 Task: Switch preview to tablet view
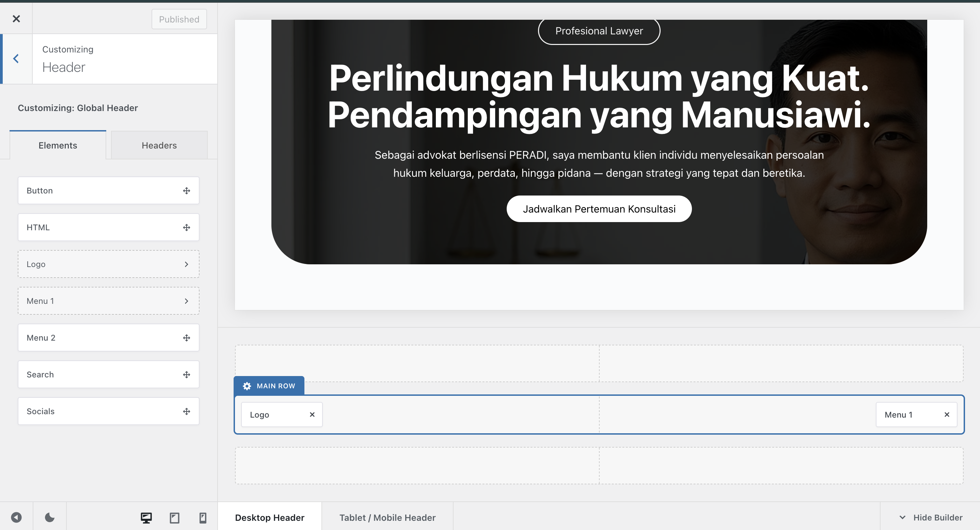pyautogui.click(x=175, y=517)
